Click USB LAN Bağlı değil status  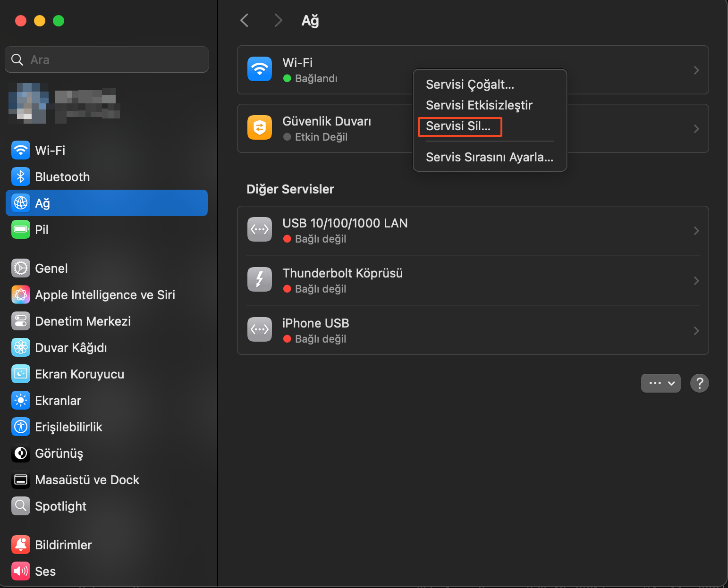click(x=321, y=239)
